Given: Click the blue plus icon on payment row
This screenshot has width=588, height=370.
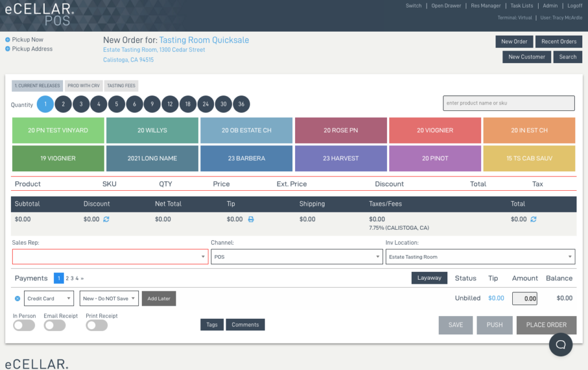Looking at the screenshot, I should (x=16, y=298).
